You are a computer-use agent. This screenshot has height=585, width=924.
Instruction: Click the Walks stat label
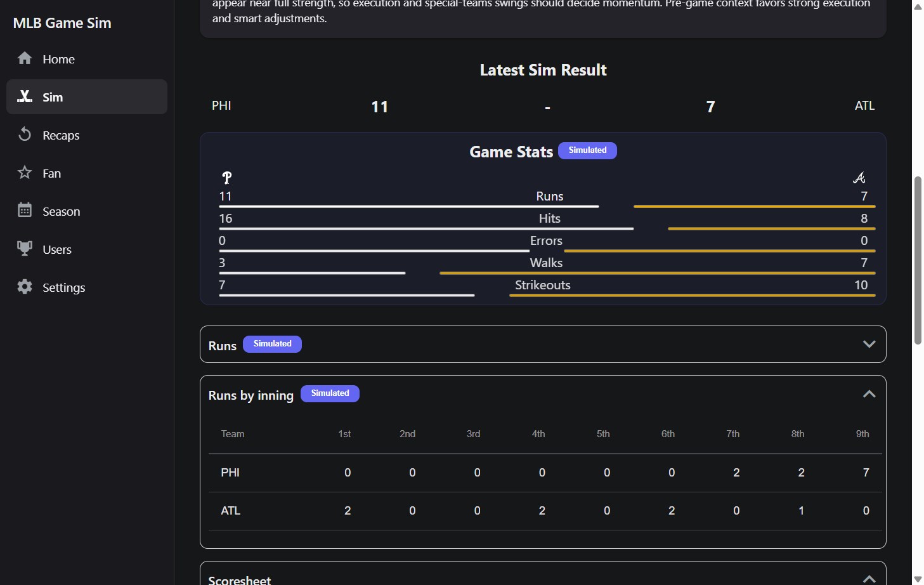tap(546, 263)
